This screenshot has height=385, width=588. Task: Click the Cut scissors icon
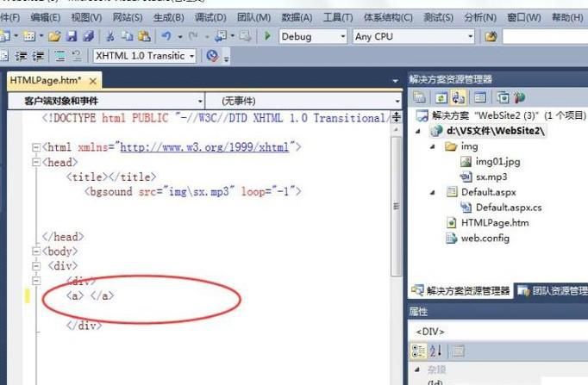coord(110,36)
